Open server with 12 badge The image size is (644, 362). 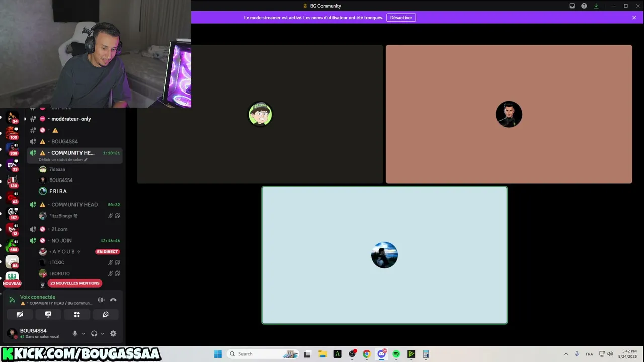(x=12, y=230)
